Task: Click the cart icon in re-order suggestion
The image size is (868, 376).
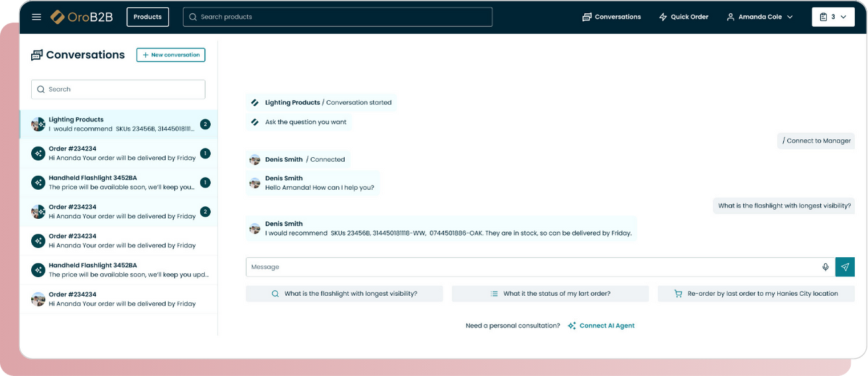Action: [678, 294]
